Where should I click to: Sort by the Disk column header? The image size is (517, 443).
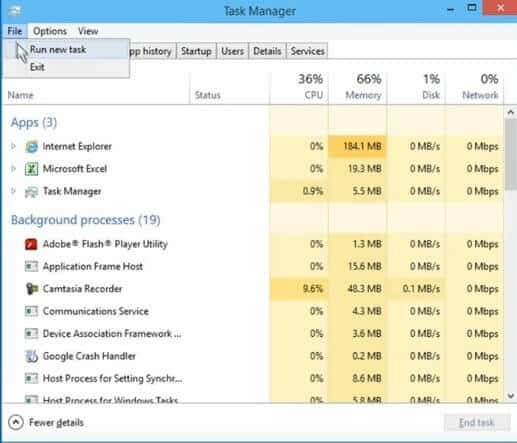pos(416,87)
